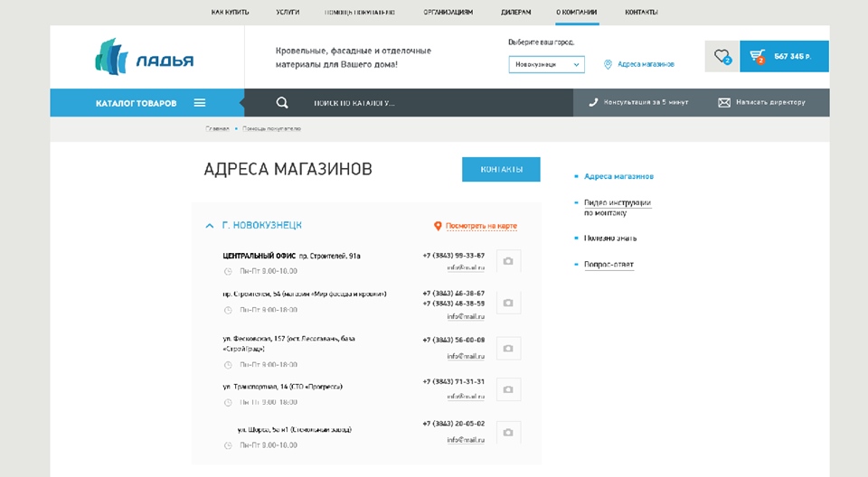Click the Главная breadcrumb link
The width and height of the screenshot is (868, 477).
[217, 129]
